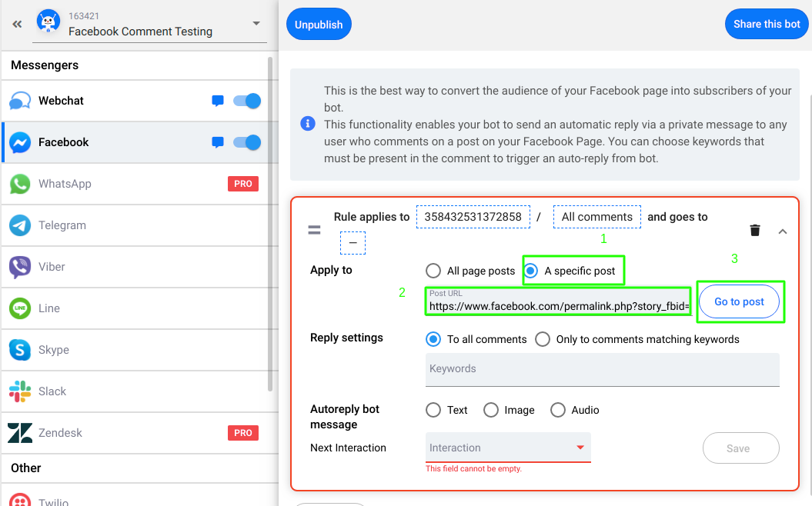Image resolution: width=812 pixels, height=506 pixels.
Task: Click the Zendesk icon
Action: pyautogui.click(x=20, y=433)
